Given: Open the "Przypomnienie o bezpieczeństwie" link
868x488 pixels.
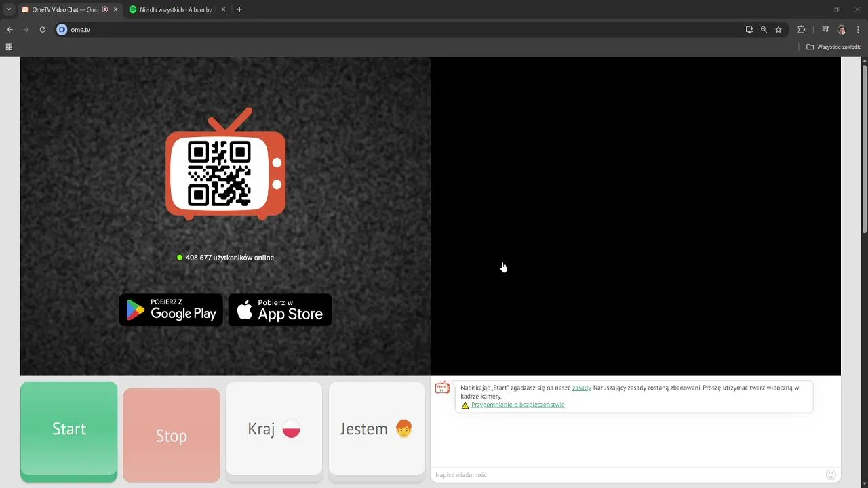Looking at the screenshot, I should pos(518,405).
